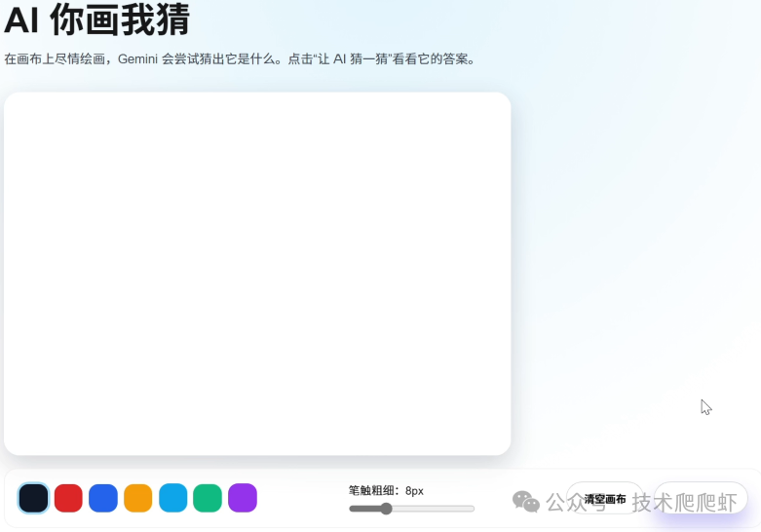
Task: Select the black brush color swatch
Action: [33, 498]
